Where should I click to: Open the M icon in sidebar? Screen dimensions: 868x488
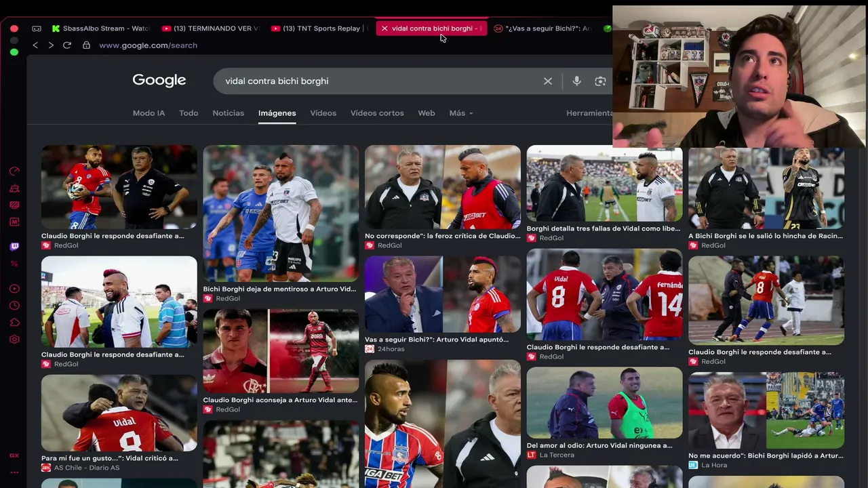(x=14, y=222)
